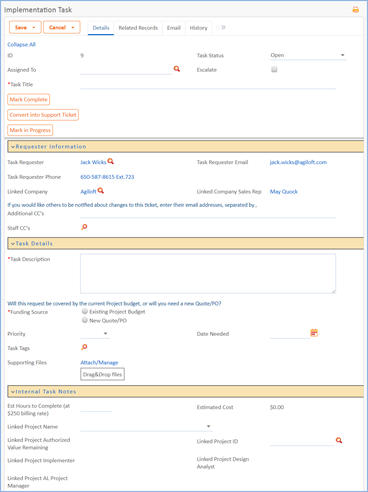Click the Task Title input field
Screen dimensions: 368x492
pyautogui.click(x=208, y=85)
